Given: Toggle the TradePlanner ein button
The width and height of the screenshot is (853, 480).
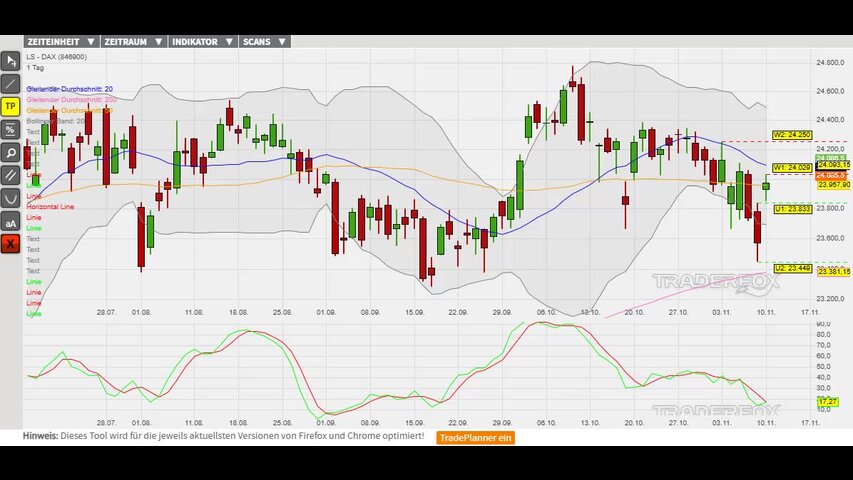Looking at the screenshot, I should tap(476, 437).
